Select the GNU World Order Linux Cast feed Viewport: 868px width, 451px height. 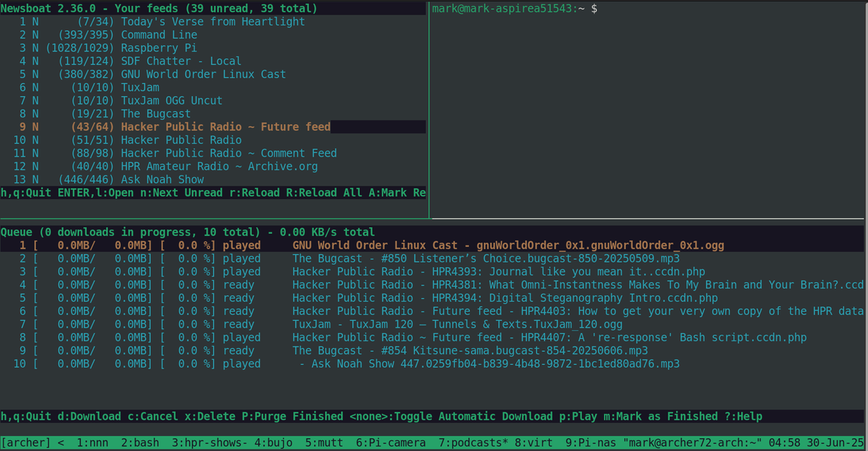(203, 74)
